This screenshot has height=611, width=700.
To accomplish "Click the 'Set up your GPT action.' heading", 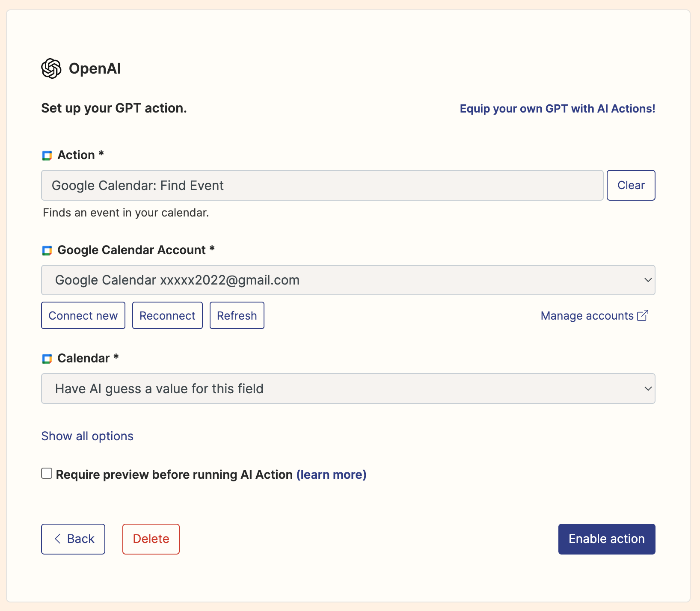I will (x=114, y=108).
